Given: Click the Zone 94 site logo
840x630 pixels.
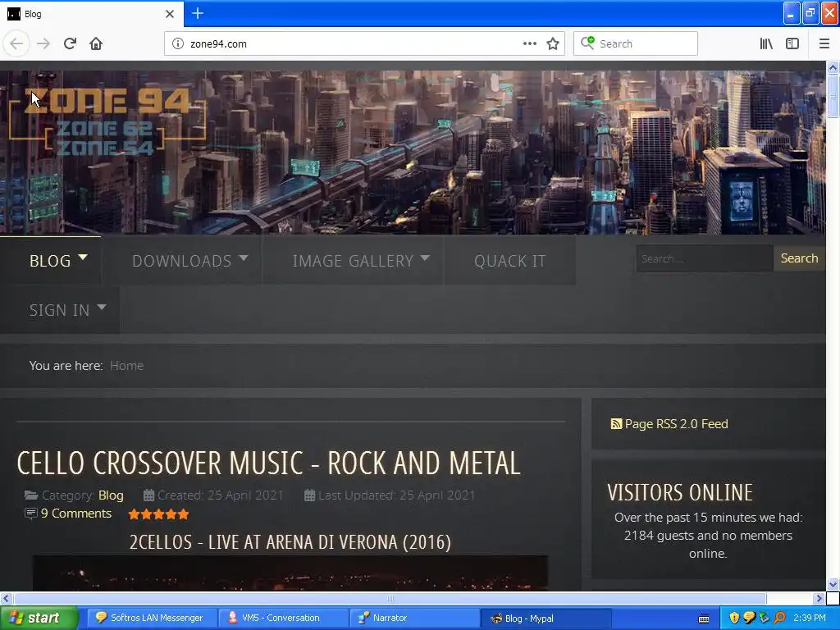Looking at the screenshot, I should point(107,121).
